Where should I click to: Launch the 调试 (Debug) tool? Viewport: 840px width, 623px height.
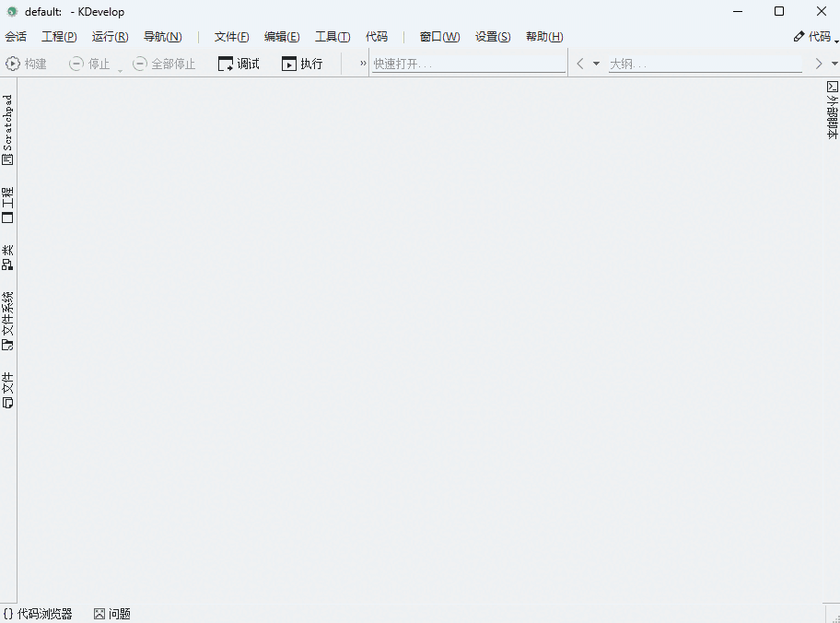point(238,63)
